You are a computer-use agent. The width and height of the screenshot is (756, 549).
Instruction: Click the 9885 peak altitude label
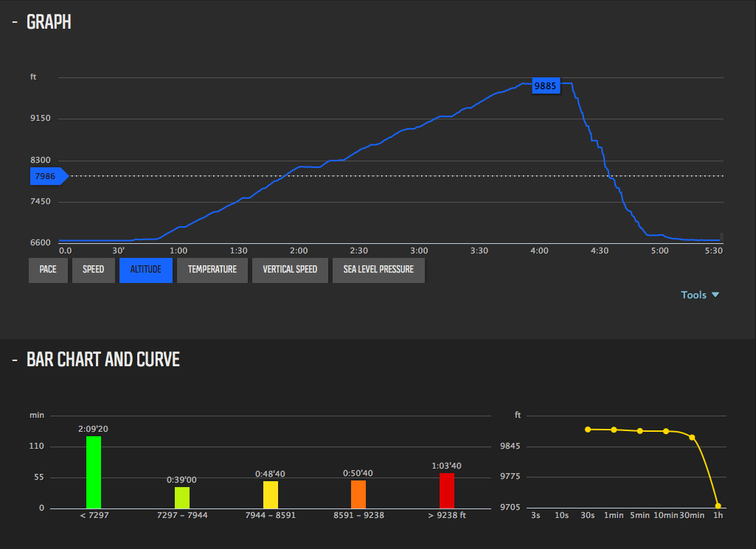[545, 86]
